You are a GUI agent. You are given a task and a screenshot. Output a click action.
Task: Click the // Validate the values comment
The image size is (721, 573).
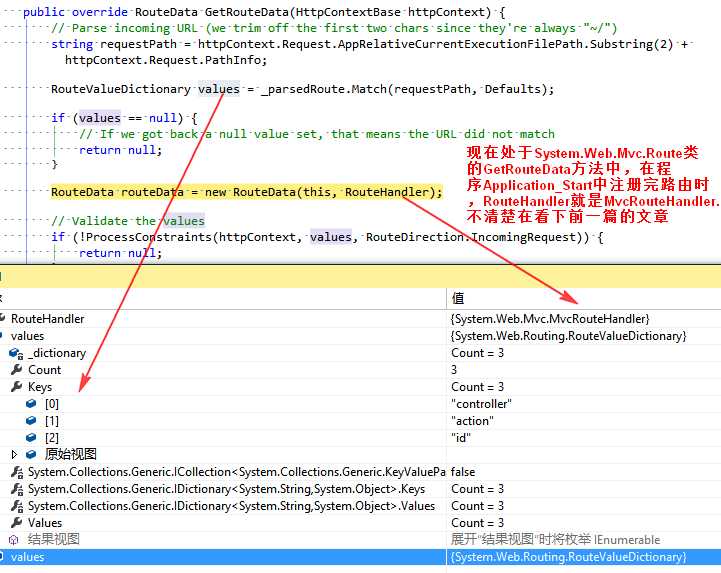tap(128, 221)
